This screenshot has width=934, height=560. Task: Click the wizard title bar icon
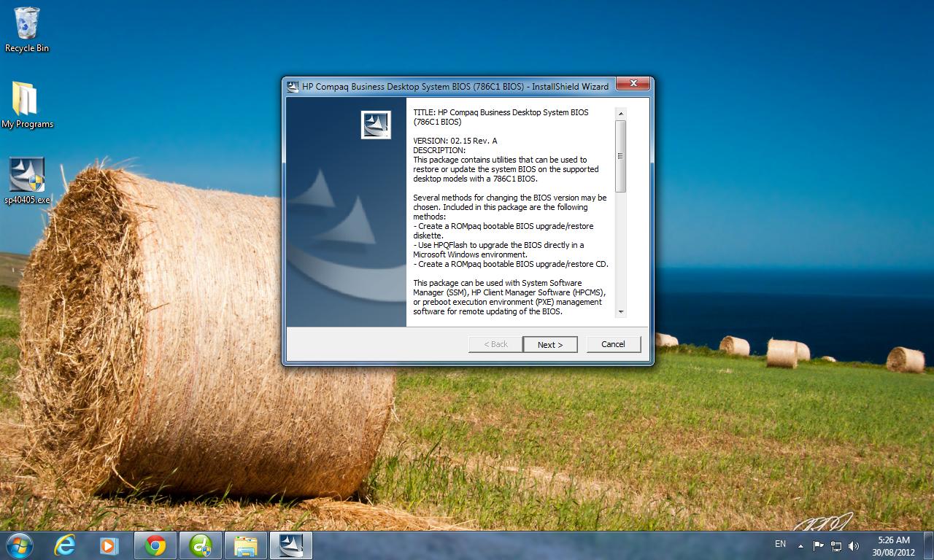[293, 86]
